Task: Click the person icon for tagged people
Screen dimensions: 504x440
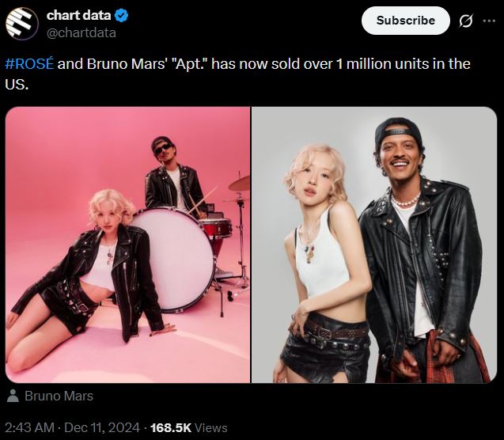Action: (13, 396)
